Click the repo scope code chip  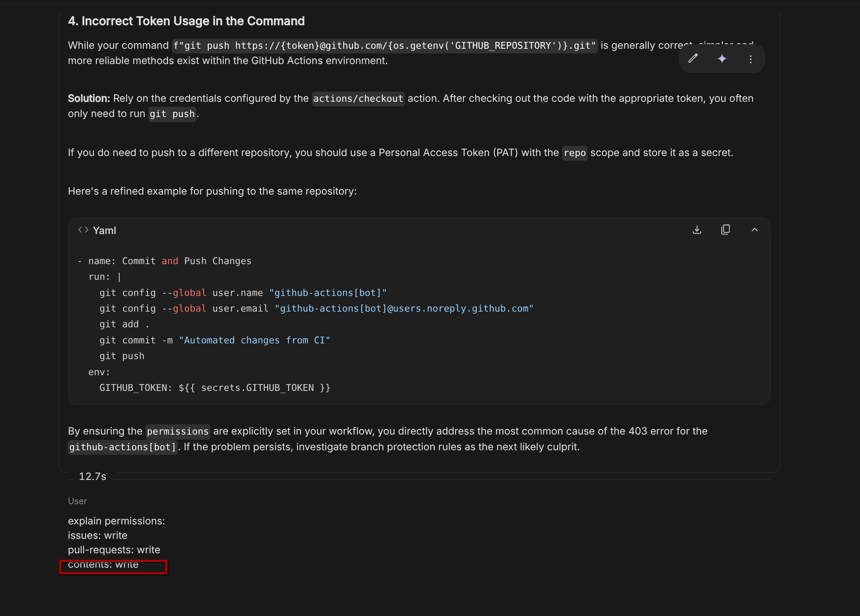pyautogui.click(x=574, y=153)
